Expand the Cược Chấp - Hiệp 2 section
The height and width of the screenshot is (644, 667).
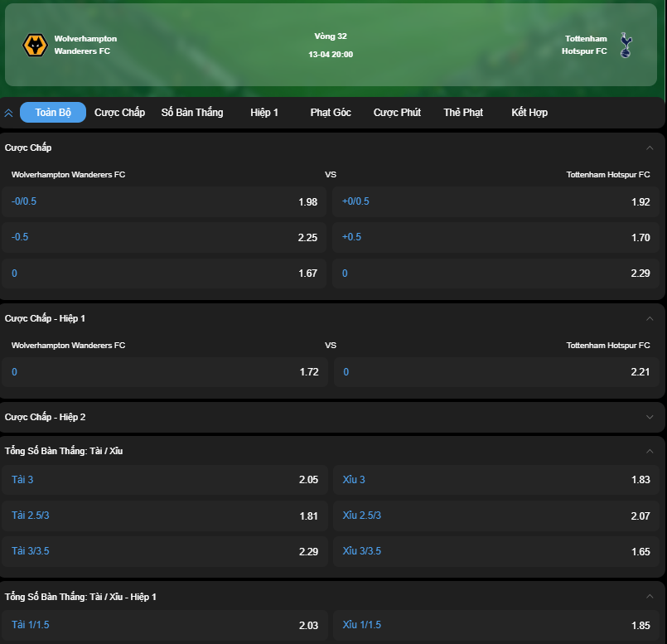(650, 417)
